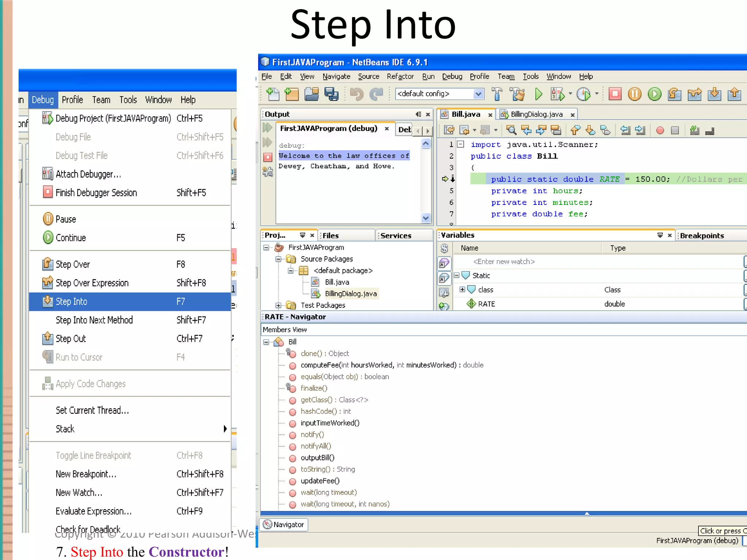Click the Navigator button at bottom

[x=284, y=525]
